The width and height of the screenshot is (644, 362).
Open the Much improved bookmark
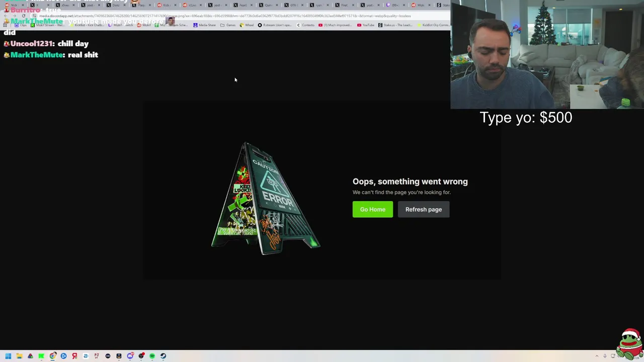335,25
